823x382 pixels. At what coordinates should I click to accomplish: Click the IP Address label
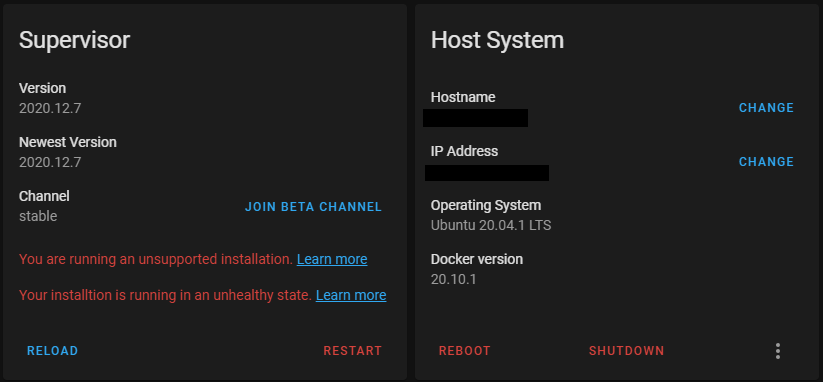(x=464, y=151)
